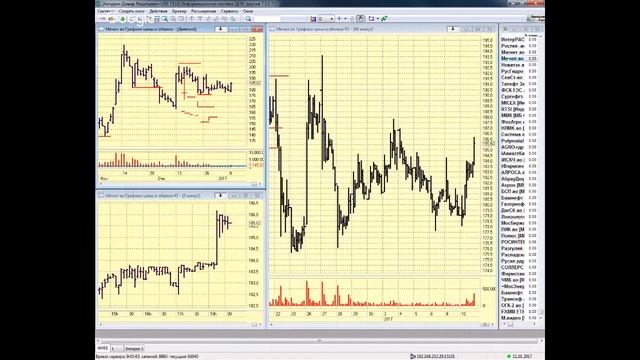
Task: Switch to the first bottom workspace tab
Action: pyautogui.click(x=102, y=349)
